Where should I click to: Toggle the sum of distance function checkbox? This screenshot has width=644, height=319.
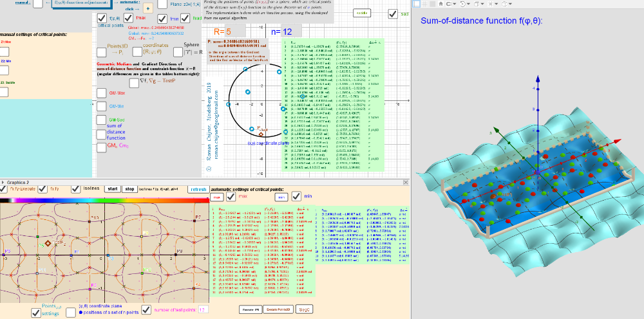coord(101,134)
